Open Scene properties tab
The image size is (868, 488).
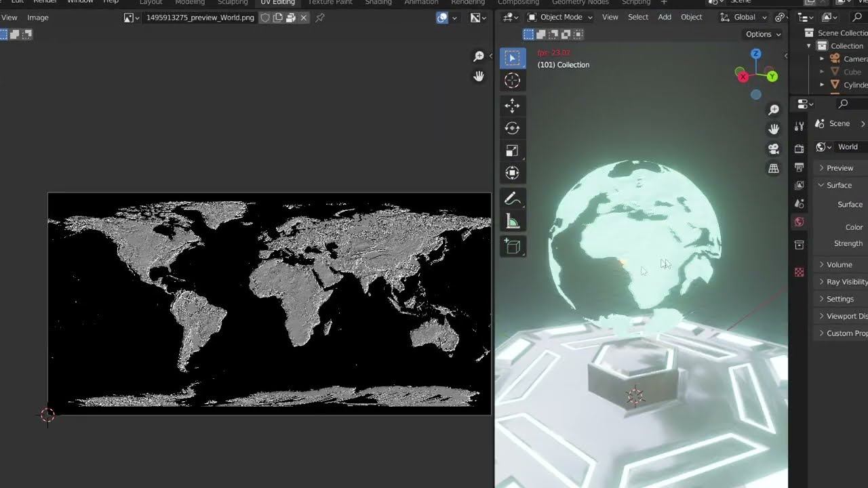800,203
